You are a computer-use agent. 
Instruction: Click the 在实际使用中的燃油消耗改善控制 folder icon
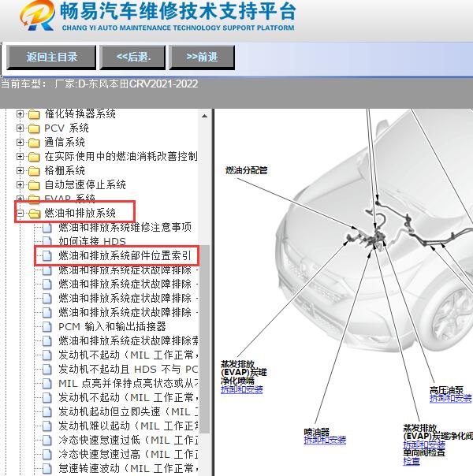[x=34, y=157]
